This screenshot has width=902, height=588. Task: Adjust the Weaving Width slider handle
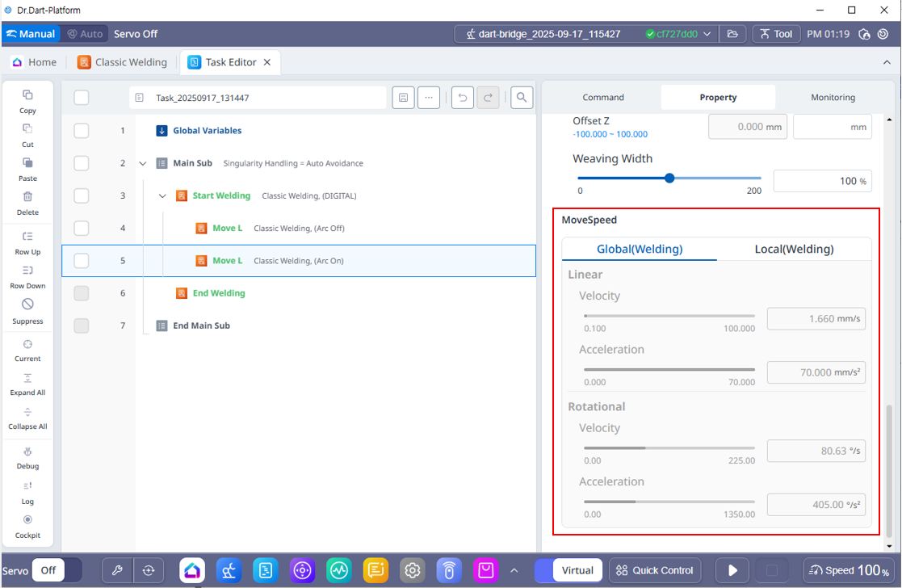669,178
